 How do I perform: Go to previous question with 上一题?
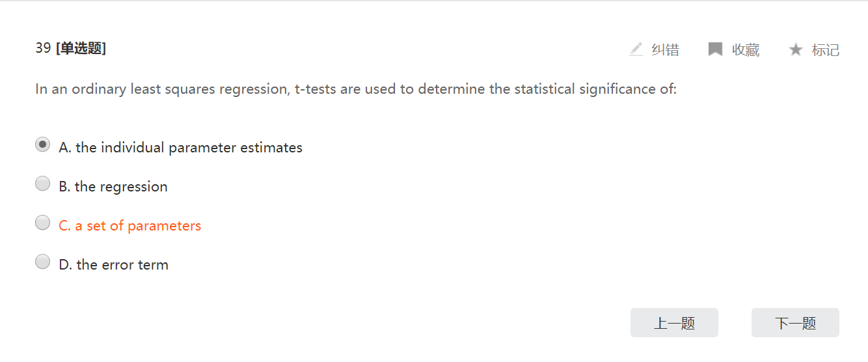[x=674, y=323]
